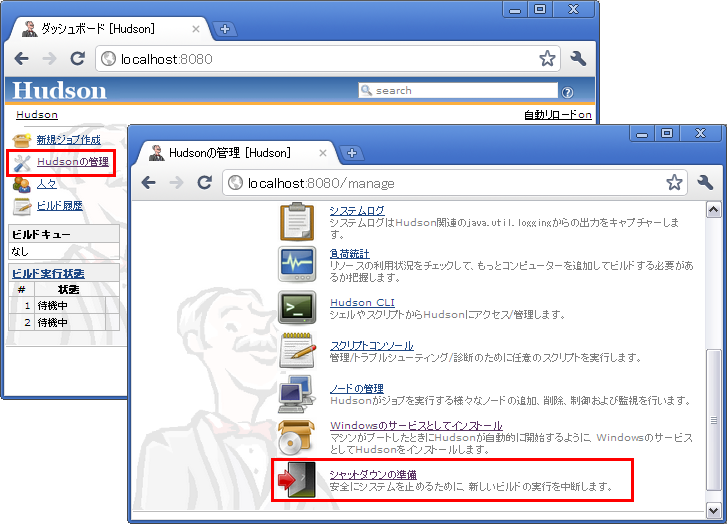The width and height of the screenshot is (727, 524).
Task: Minimize the dashboard window
Action: coord(515,10)
